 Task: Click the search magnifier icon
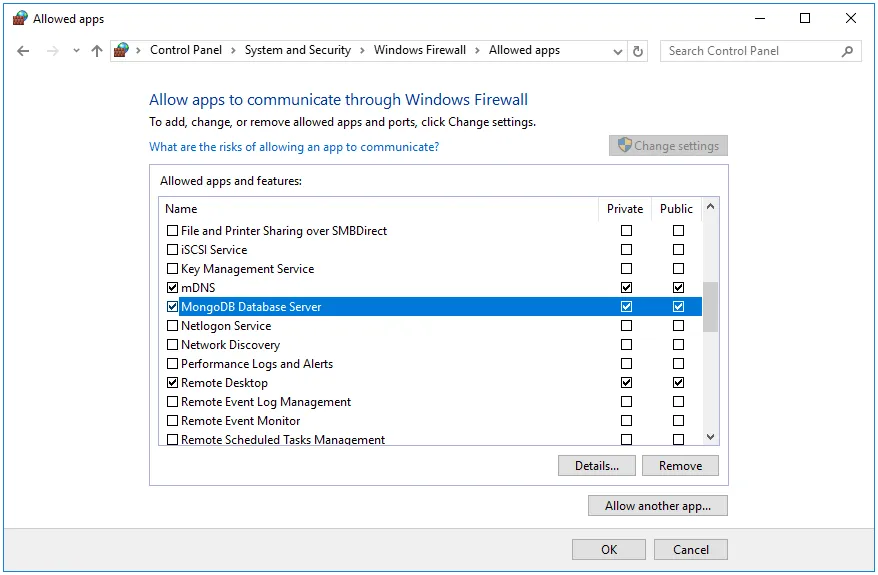point(847,51)
